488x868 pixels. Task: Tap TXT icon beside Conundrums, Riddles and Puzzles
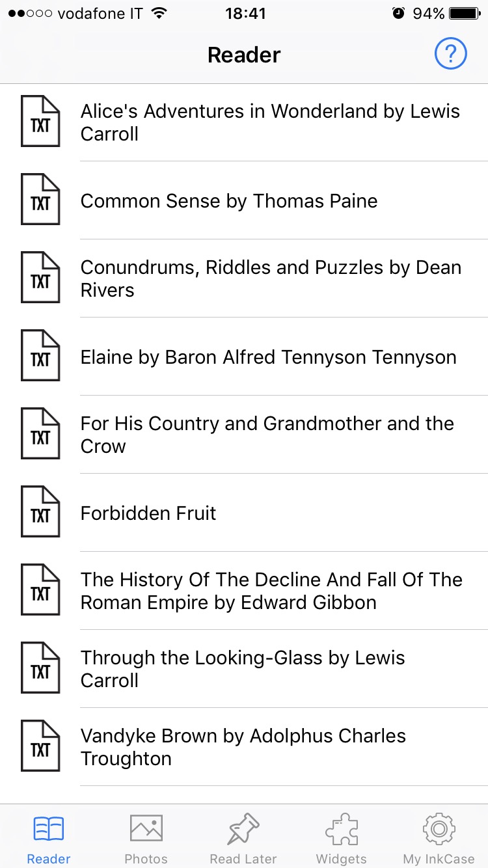click(40, 278)
